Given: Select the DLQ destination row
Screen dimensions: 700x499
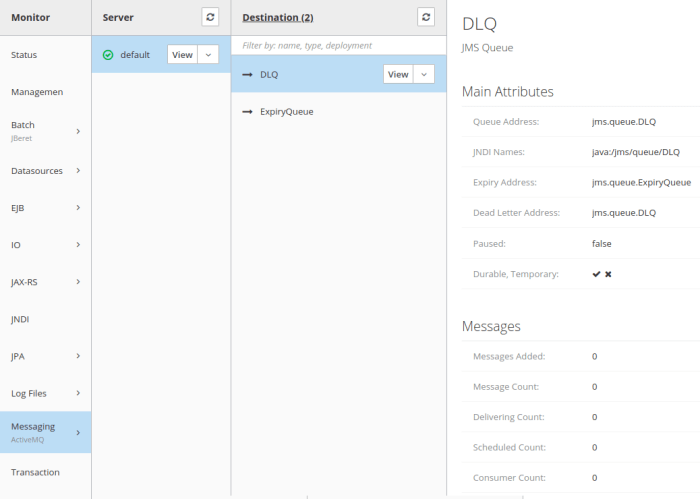Looking at the screenshot, I should [x=339, y=74].
